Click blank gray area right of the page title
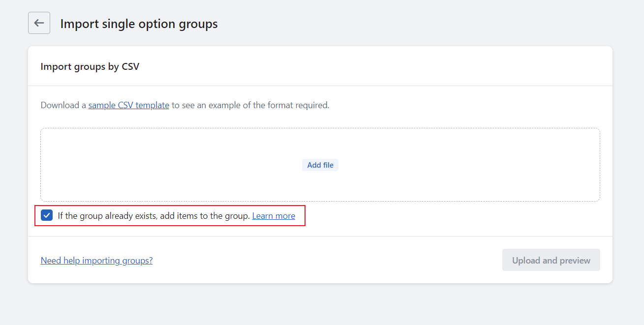 click(418, 24)
